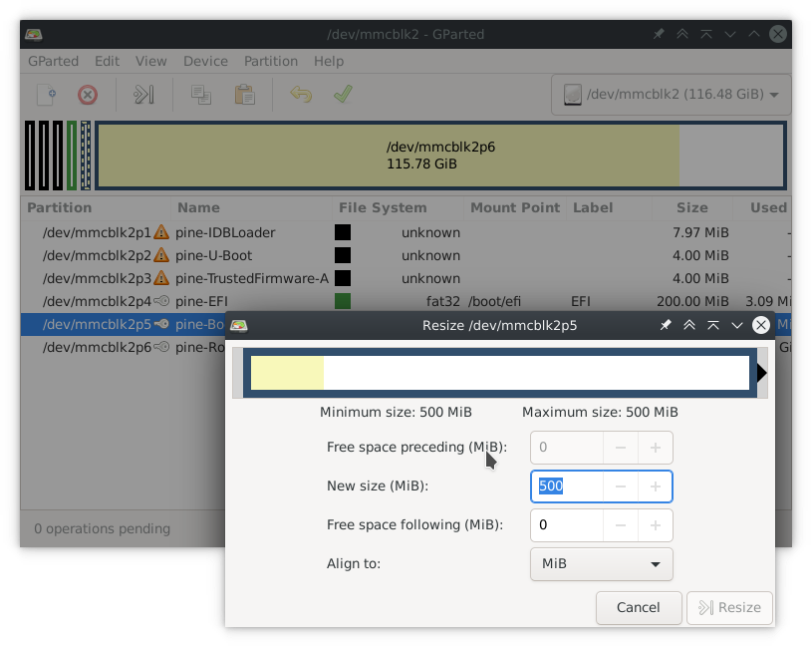Click the undo last operation icon
The height and width of the screenshot is (647, 812).
coord(301,95)
